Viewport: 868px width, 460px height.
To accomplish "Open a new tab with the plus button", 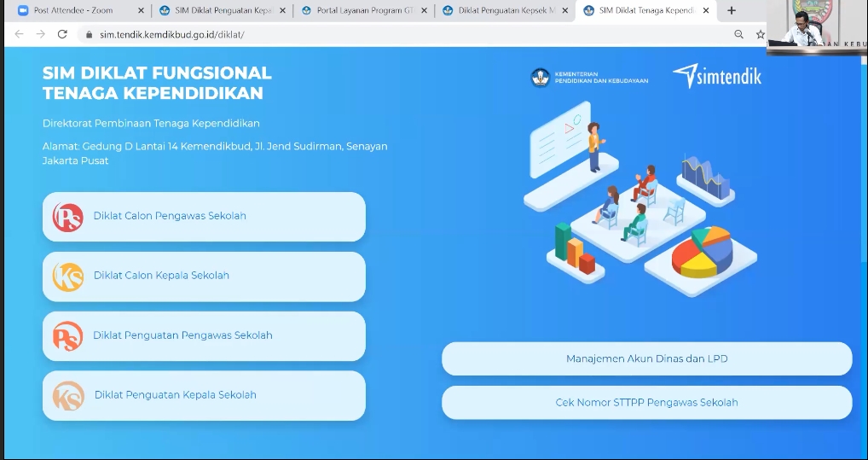I will coord(731,10).
